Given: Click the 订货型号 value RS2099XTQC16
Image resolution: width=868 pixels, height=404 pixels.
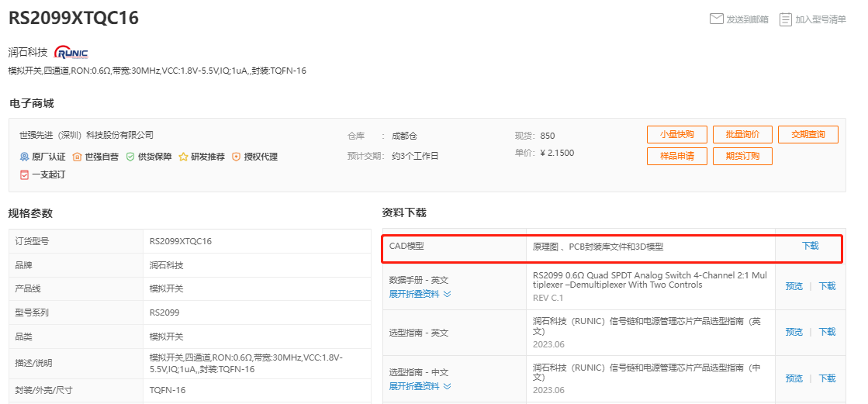Looking at the screenshot, I should click(181, 241).
